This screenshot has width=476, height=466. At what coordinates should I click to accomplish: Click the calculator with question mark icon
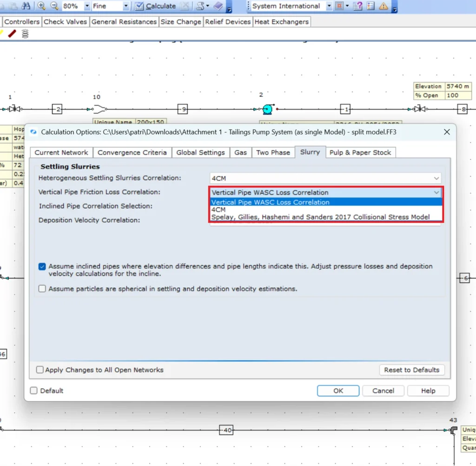coord(357,6)
